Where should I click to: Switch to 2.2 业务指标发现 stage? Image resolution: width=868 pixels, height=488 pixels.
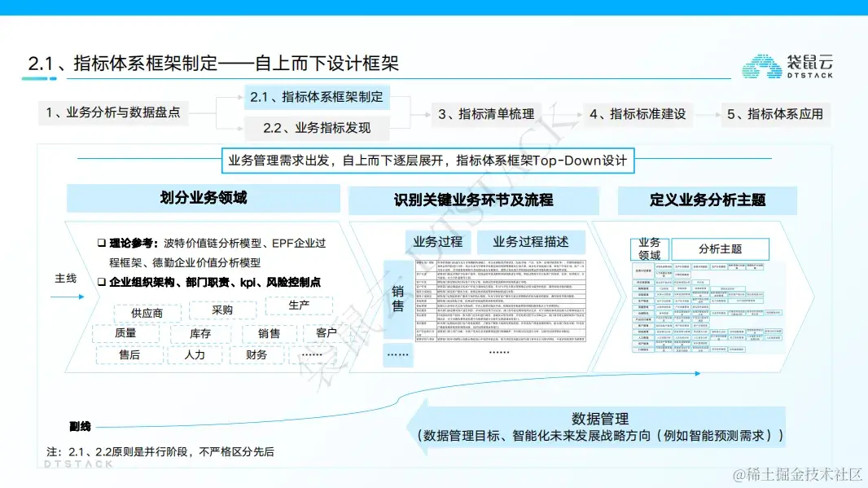click(x=317, y=127)
